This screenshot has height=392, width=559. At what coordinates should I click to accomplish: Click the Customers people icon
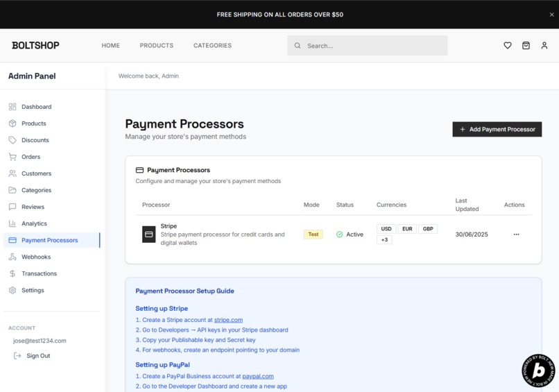[12, 173]
